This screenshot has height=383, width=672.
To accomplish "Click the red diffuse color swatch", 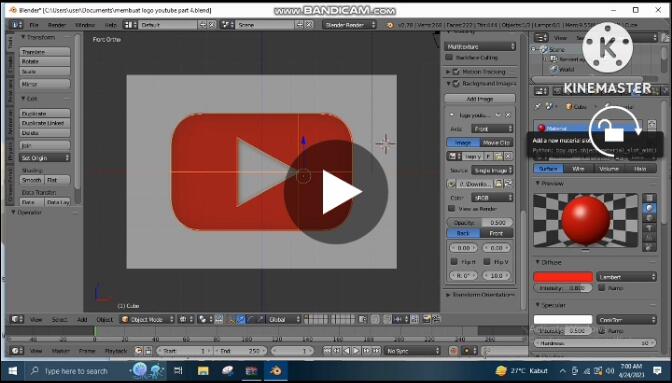I will coord(563,277).
